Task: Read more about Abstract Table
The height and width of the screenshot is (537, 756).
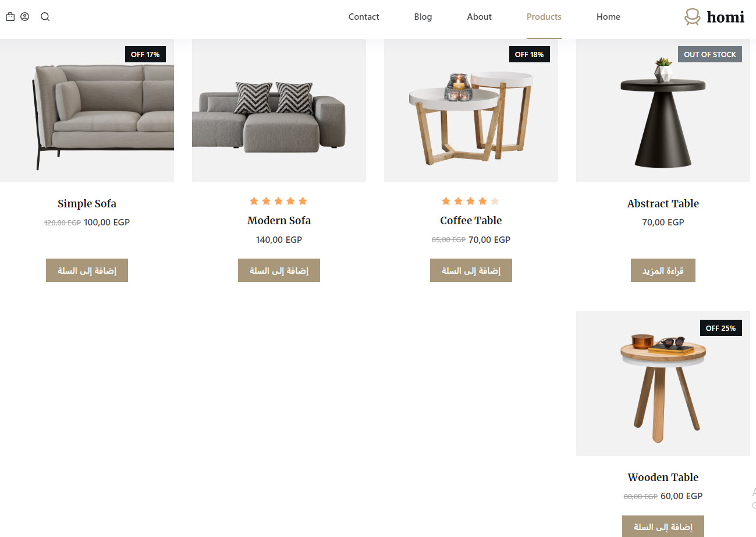Action: tap(663, 270)
